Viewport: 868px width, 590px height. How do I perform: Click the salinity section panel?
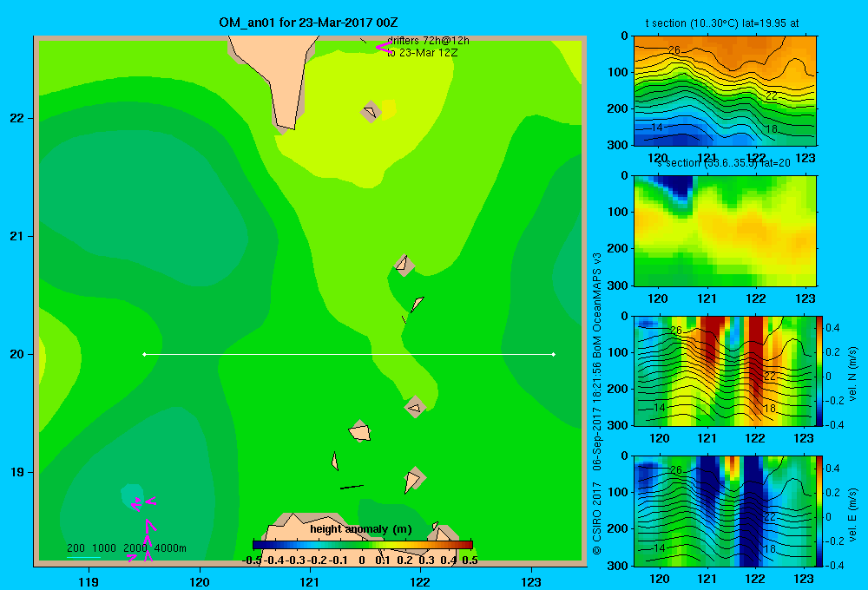click(x=725, y=230)
